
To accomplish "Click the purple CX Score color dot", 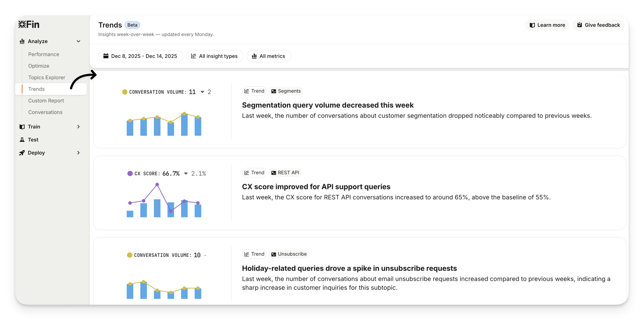I will (130, 174).
